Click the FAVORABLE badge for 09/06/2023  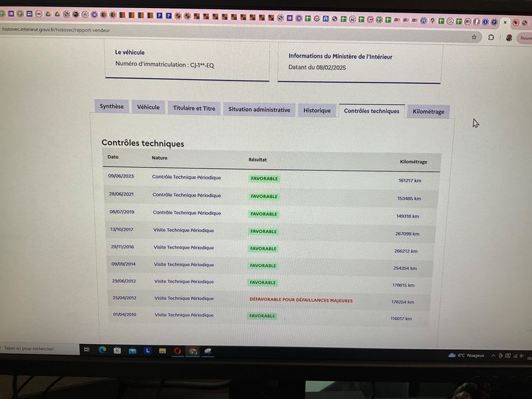click(x=264, y=178)
